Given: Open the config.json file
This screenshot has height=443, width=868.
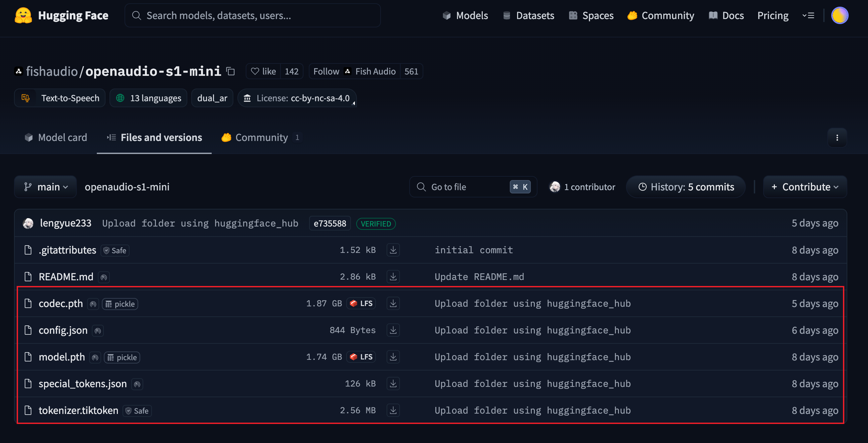Looking at the screenshot, I should point(63,330).
